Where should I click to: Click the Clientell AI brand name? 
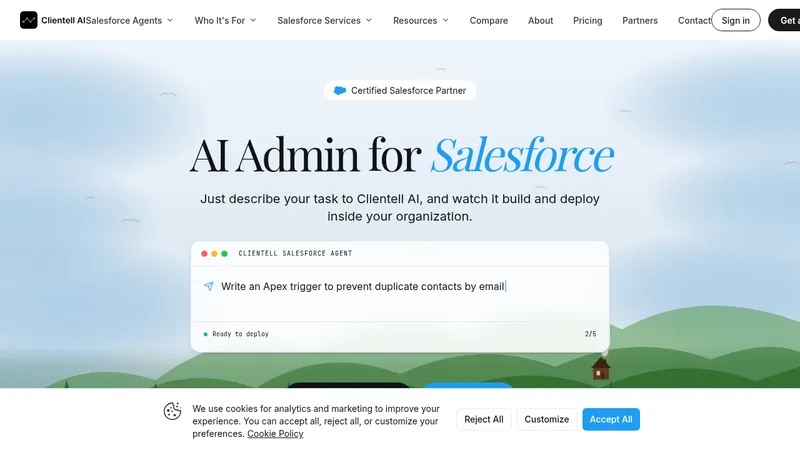[63, 20]
